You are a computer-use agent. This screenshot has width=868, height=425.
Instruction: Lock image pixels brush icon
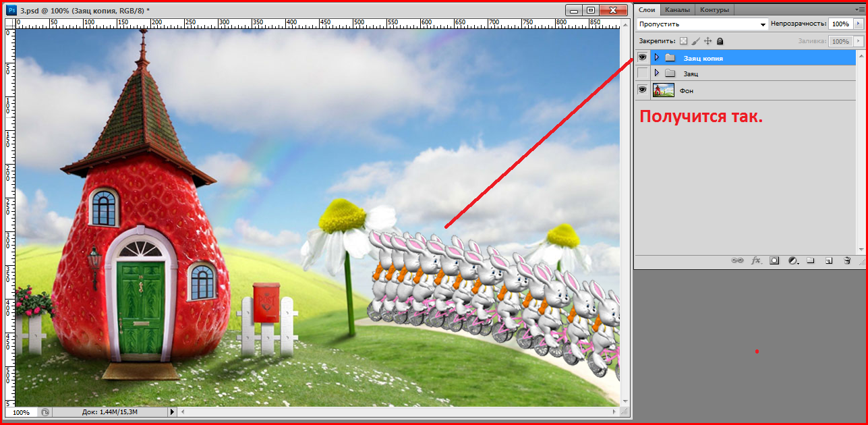[695, 41]
